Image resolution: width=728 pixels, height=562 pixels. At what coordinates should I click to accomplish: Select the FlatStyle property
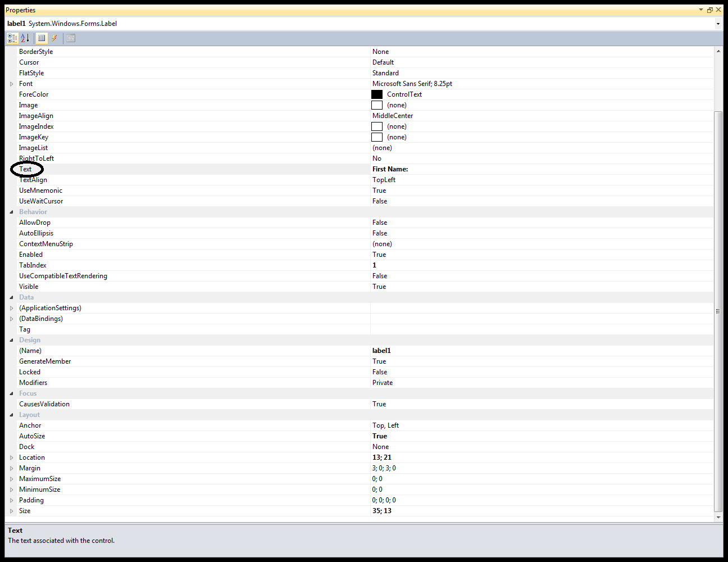(x=31, y=73)
